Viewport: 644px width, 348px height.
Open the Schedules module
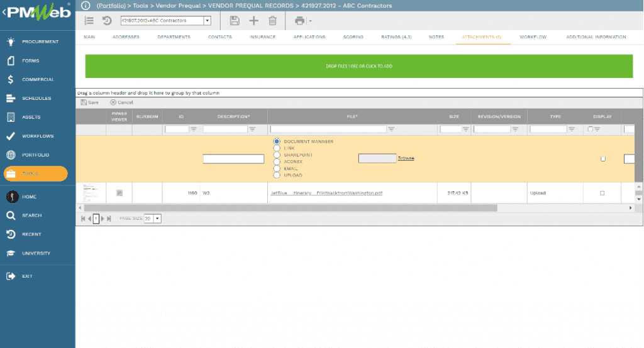37,99
